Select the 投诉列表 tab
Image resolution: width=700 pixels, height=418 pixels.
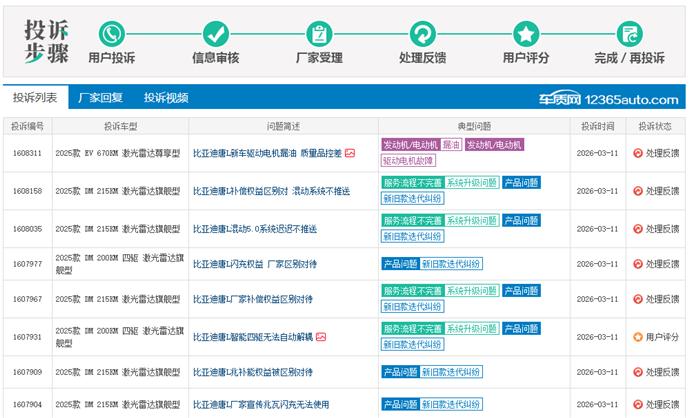pyautogui.click(x=35, y=98)
